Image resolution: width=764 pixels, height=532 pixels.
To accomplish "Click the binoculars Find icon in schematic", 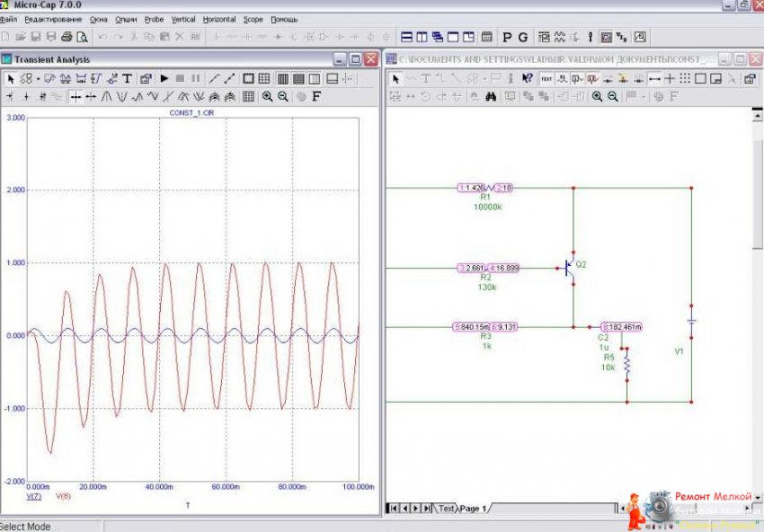I will tap(492, 96).
